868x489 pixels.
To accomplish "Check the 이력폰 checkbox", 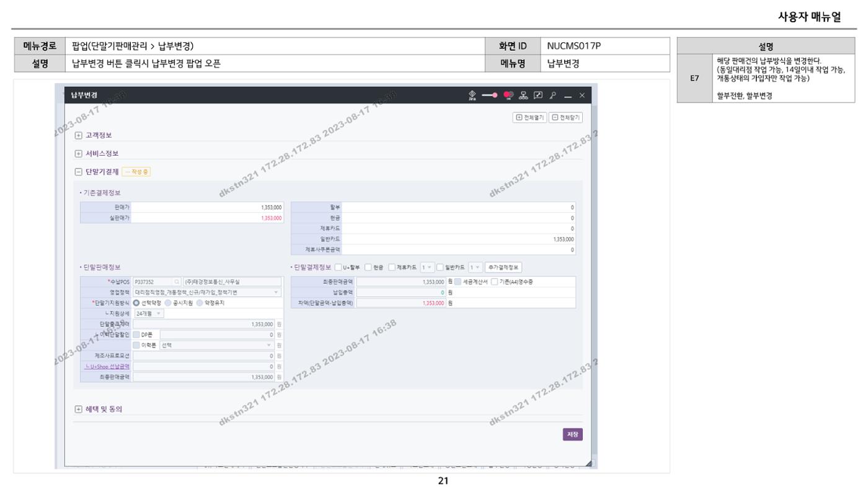I will (136, 345).
